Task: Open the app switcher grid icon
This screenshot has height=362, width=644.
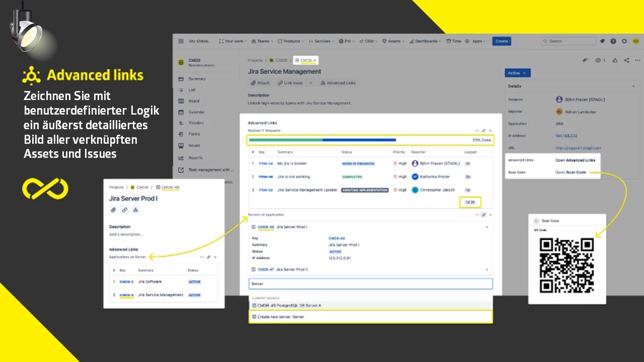Action: tap(181, 41)
